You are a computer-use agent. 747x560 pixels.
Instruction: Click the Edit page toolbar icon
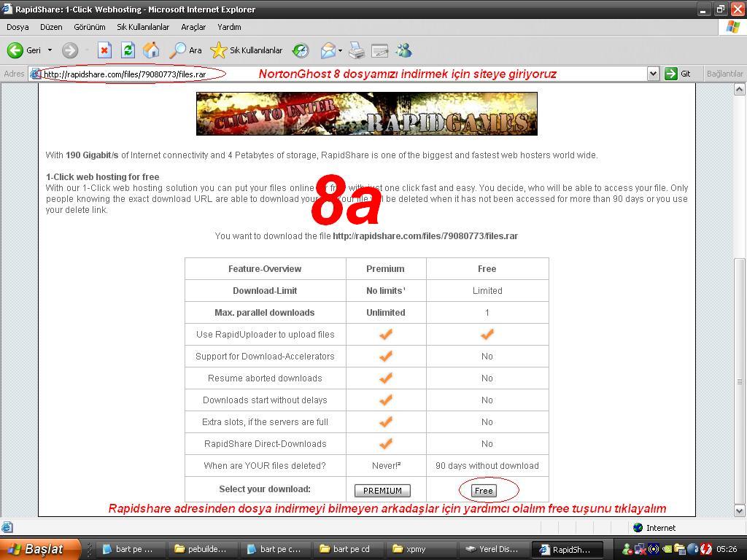(379, 50)
